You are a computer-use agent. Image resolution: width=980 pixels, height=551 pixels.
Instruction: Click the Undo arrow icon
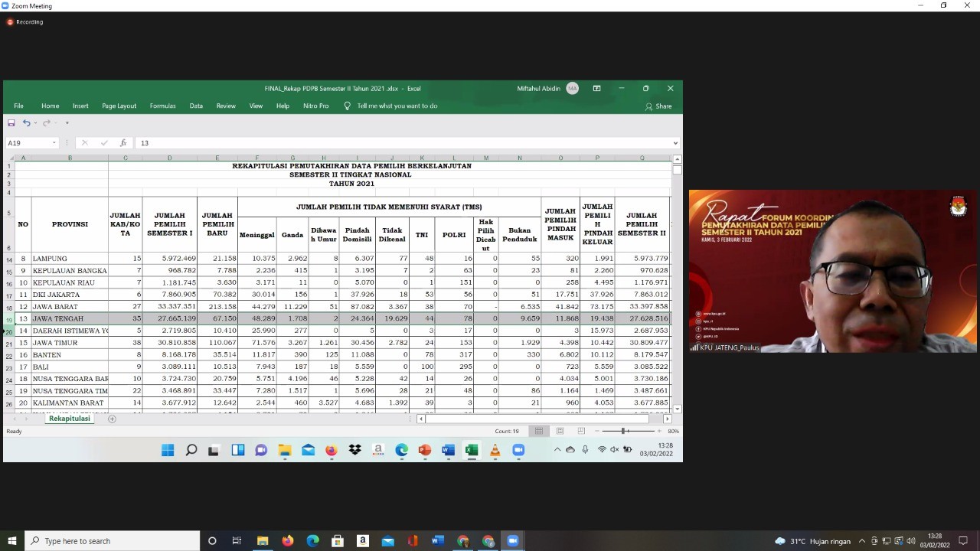(26, 122)
